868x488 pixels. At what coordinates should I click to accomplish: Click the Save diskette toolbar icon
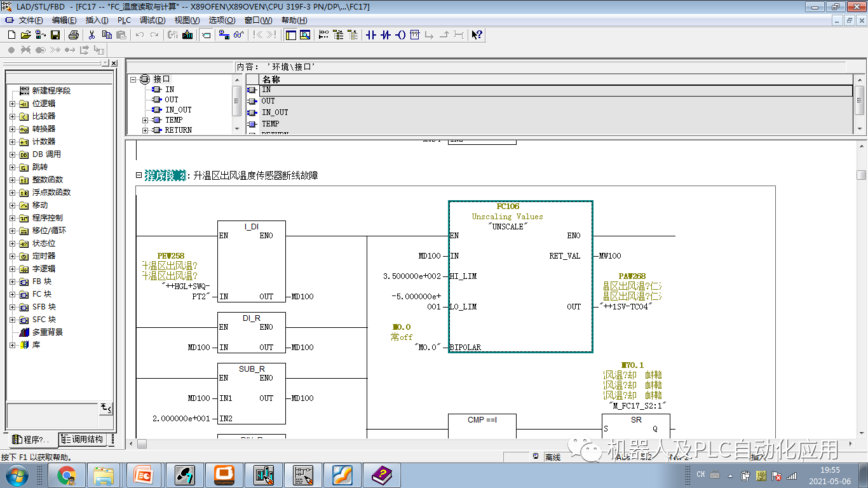pyautogui.click(x=55, y=35)
